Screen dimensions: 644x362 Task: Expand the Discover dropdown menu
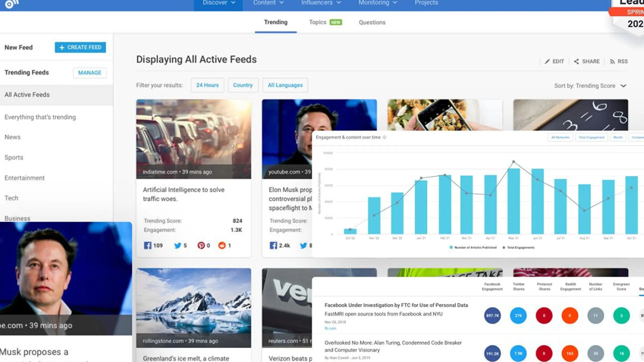219,3
